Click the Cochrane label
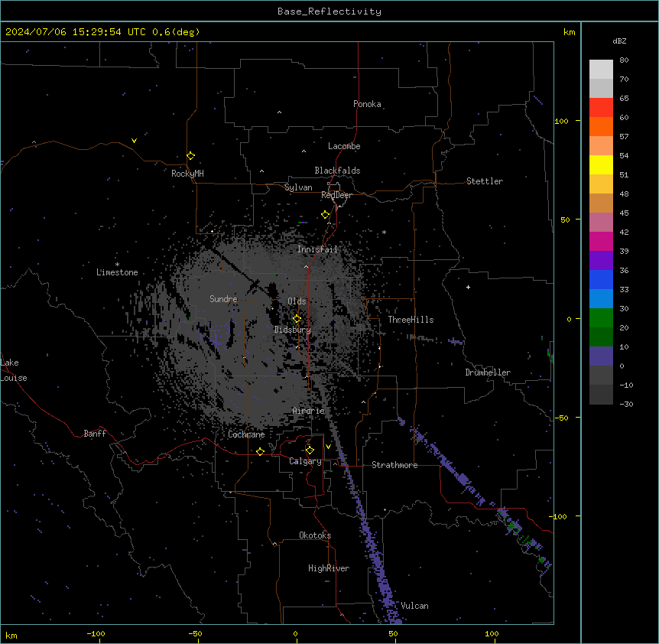Image resolution: width=659 pixels, height=644 pixels. click(x=246, y=434)
